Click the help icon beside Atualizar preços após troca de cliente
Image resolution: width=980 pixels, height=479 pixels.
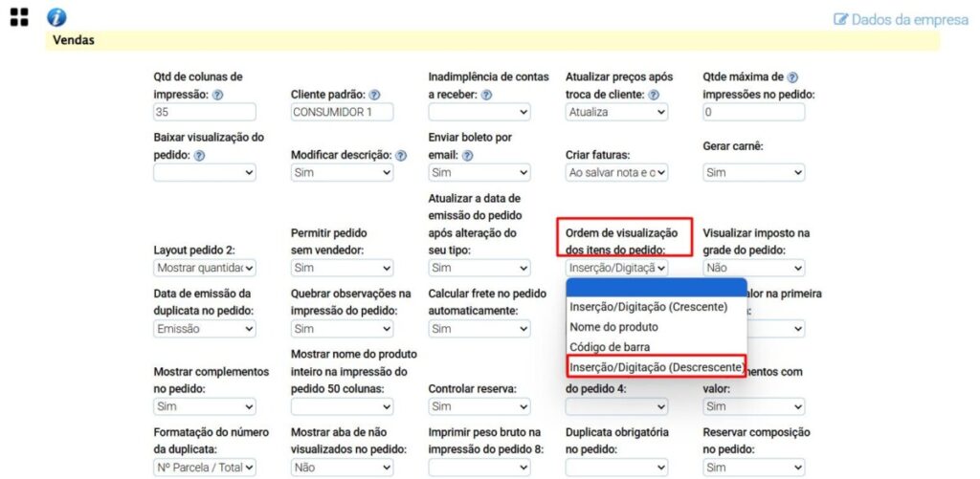pyautogui.click(x=654, y=96)
